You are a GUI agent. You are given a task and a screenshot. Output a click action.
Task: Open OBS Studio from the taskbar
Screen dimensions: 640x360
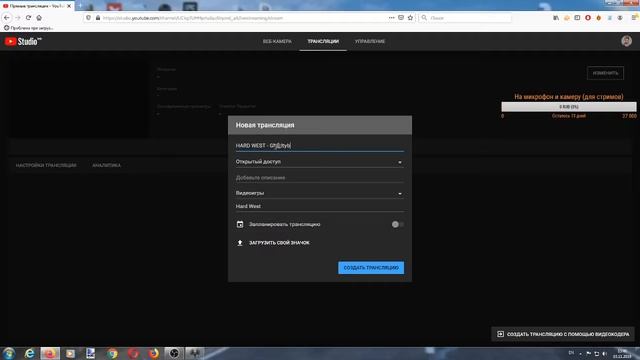pyautogui.click(x=174, y=353)
